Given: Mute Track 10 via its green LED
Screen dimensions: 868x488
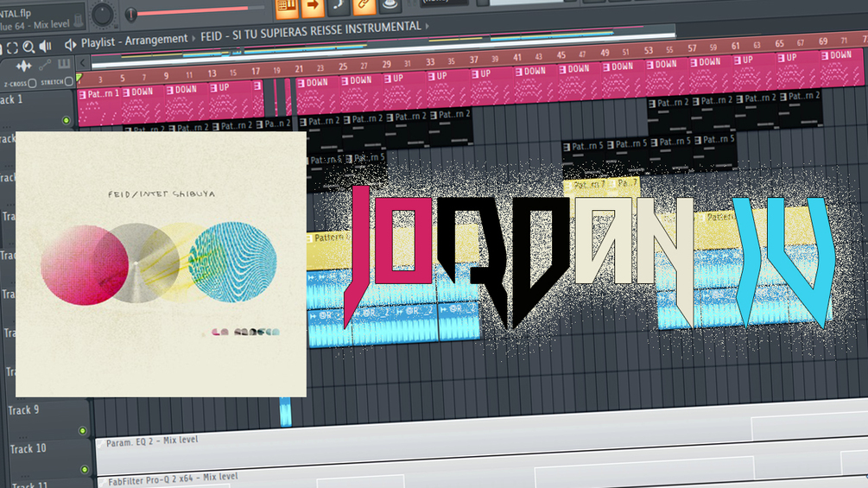Looking at the screenshot, I should point(85,470).
